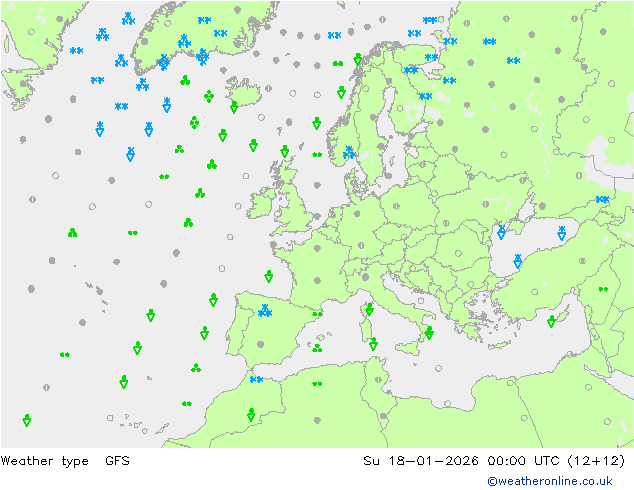Click the green shower symbol on the northern Norway coast

click(x=357, y=59)
